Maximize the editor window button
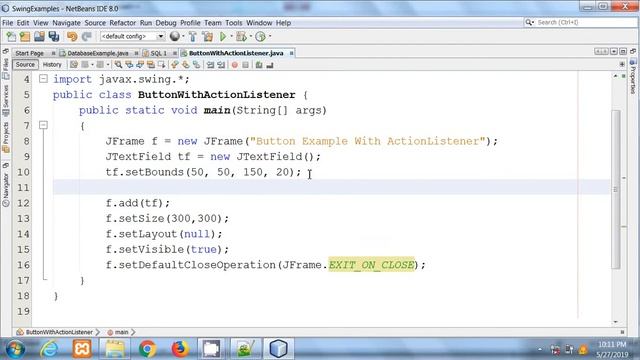Screen dimensions: 640x360 [x=623, y=51]
